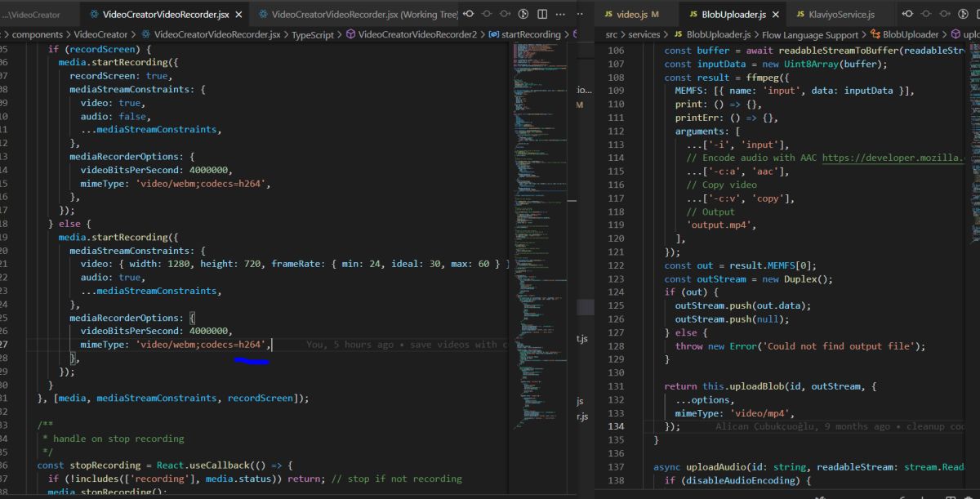This screenshot has width=980, height=499.
Task: Open 'TypeScript' breadcrumb segment
Action: pyautogui.click(x=313, y=34)
